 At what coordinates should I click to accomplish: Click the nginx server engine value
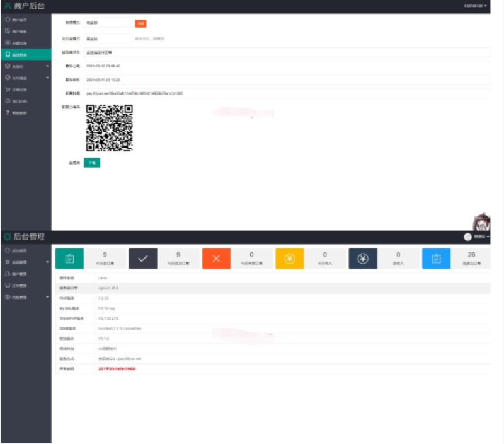(108, 288)
